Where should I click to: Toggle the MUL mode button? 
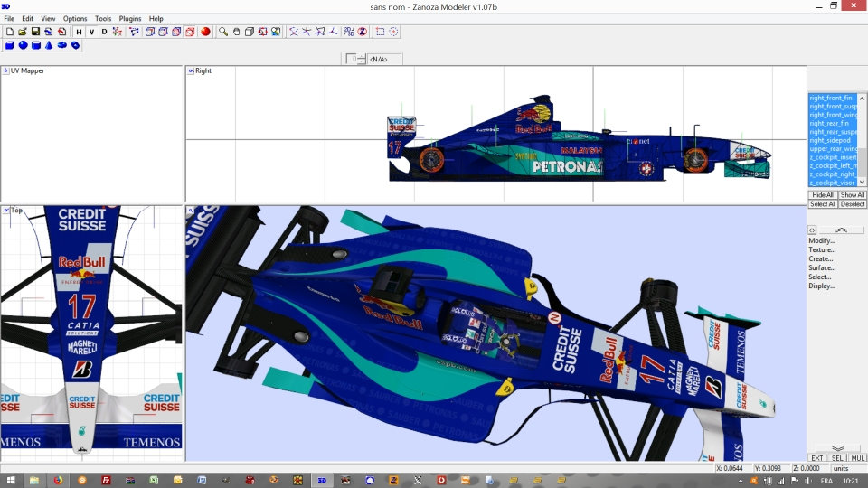click(857, 458)
